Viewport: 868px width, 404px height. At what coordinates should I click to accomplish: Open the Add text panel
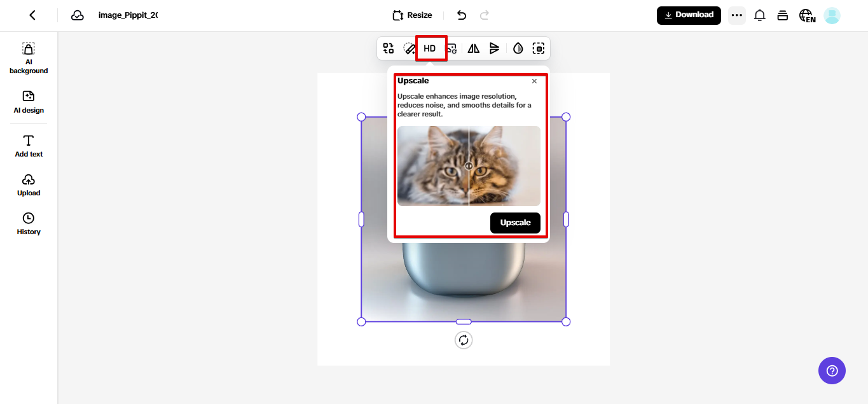click(x=28, y=144)
